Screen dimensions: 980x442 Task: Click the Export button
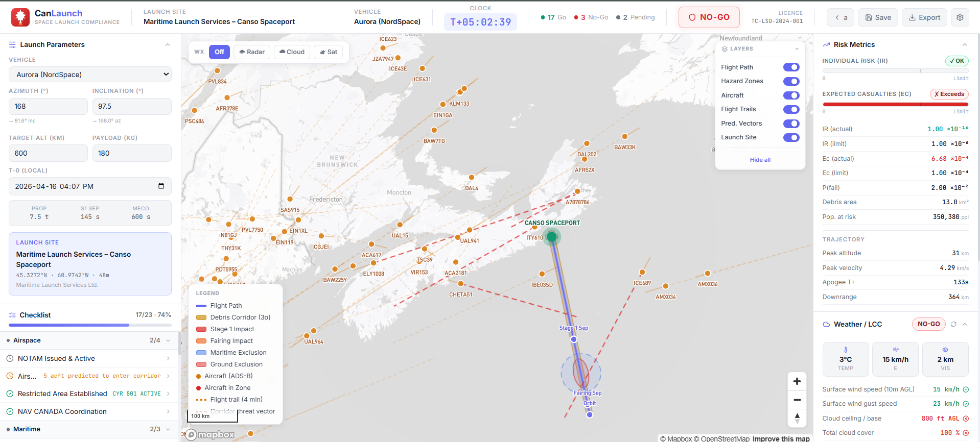click(x=924, y=17)
